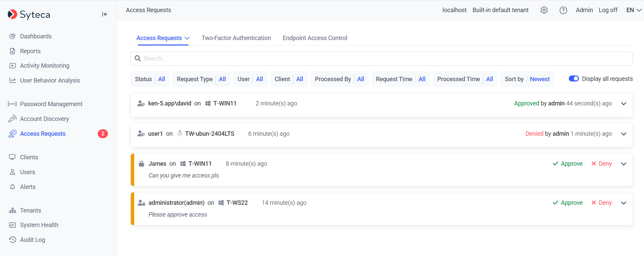Click the Audit Log history icon

pyautogui.click(x=12, y=240)
